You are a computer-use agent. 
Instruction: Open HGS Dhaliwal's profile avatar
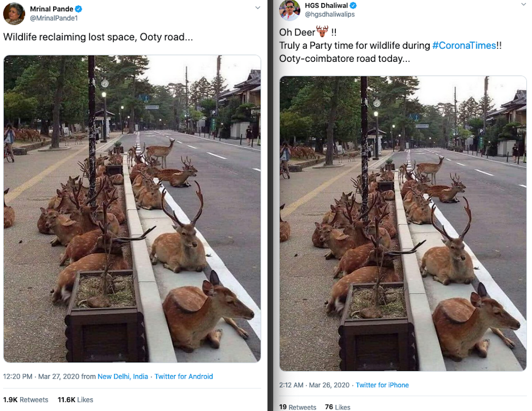coord(289,10)
